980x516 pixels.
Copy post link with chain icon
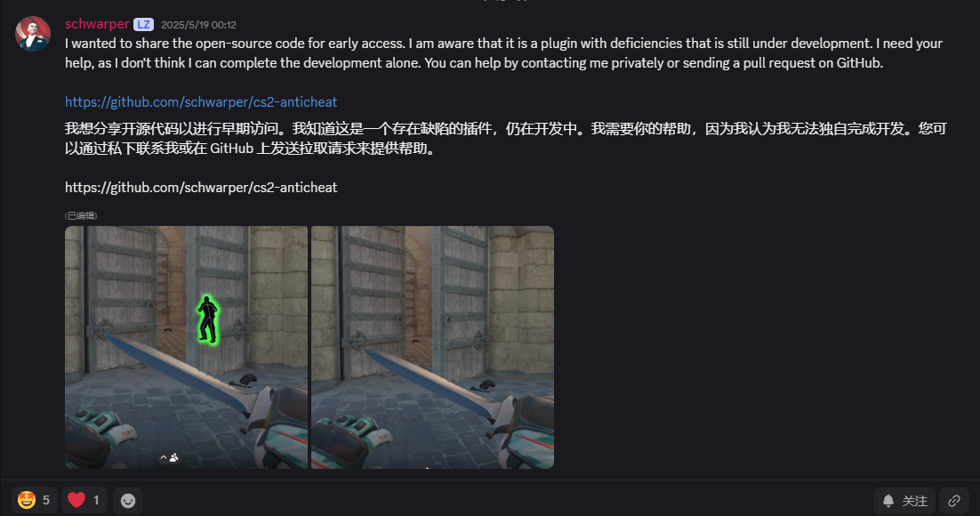click(x=953, y=500)
